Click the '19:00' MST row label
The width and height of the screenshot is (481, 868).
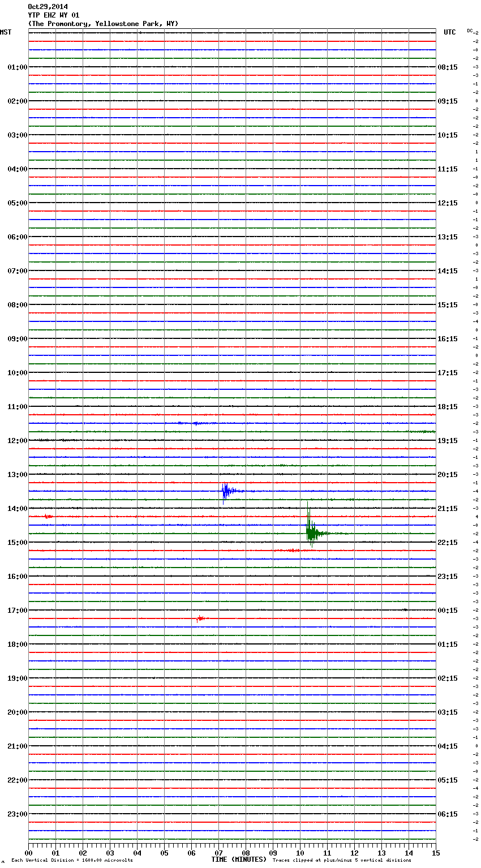[x=18, y=678]
